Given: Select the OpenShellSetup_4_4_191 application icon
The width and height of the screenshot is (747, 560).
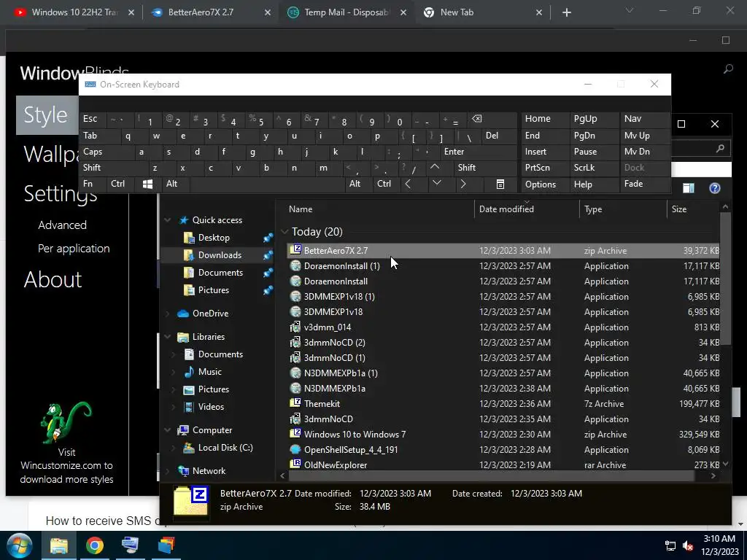Looking at the screenshot, I should click(x=295, y=449).
